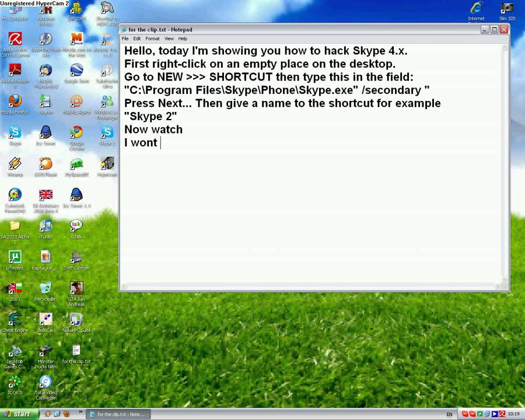
Task: Click Notepad's horizontal scrollbar
Action: 311,286
